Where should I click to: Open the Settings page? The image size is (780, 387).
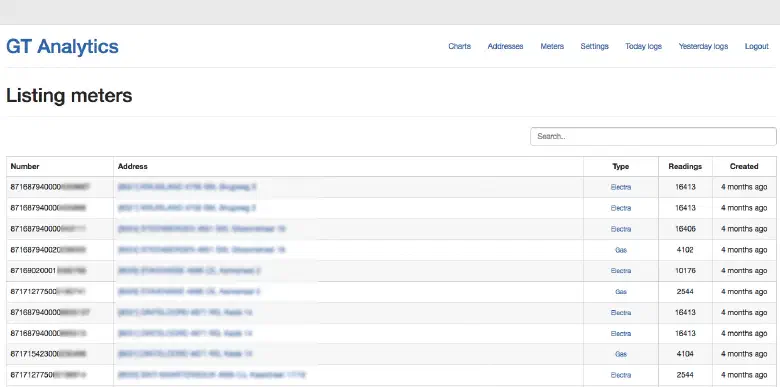[x=594, y=46]
